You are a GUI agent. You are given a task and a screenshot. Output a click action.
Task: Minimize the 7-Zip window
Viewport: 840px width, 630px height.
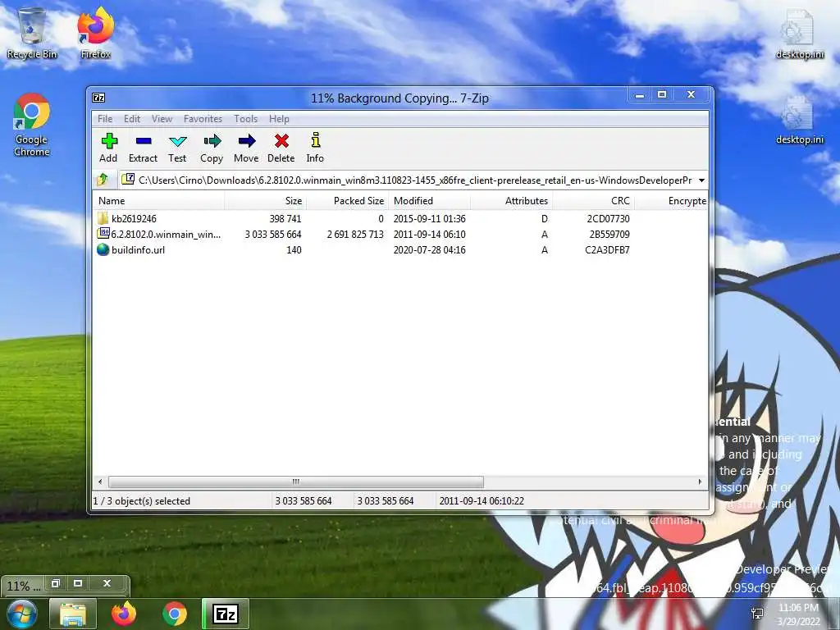[640, 95]
